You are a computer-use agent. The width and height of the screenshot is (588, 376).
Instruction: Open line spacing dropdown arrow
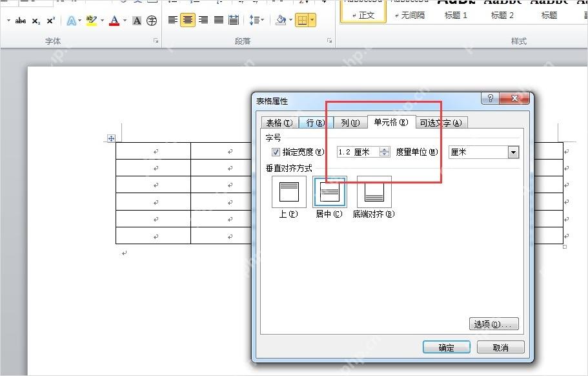point(262,20)
